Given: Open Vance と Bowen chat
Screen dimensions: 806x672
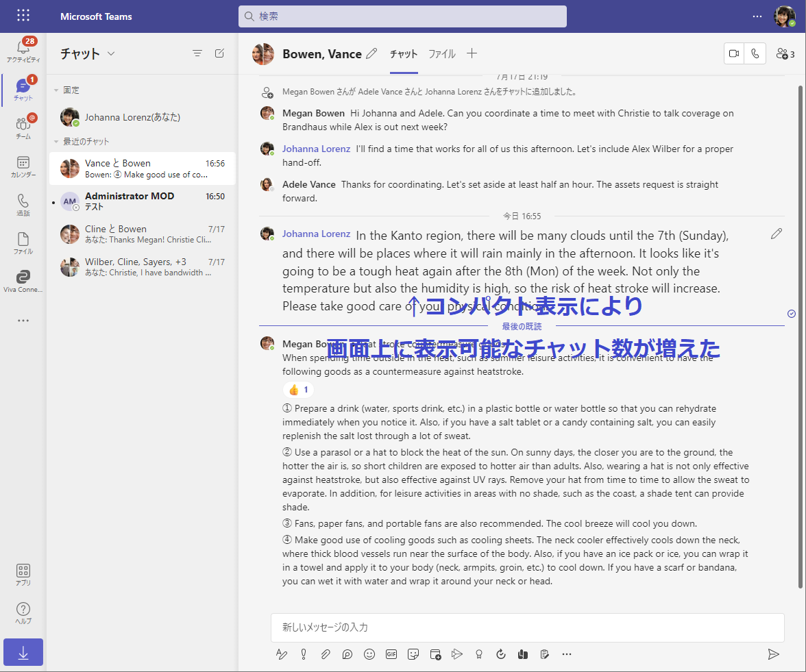Looking at the screenshot, I should [143, 169].
